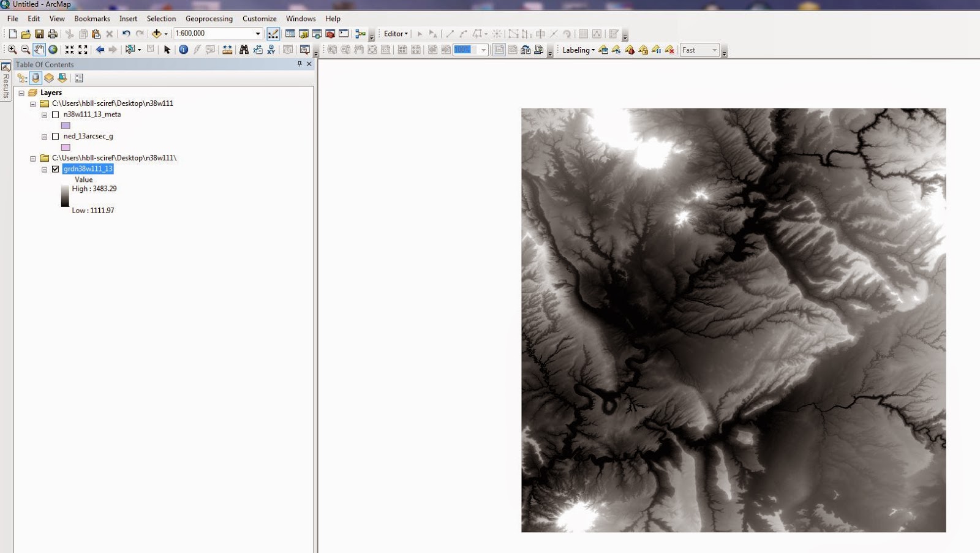Select Features by rectangle tool

pos(130,50)
